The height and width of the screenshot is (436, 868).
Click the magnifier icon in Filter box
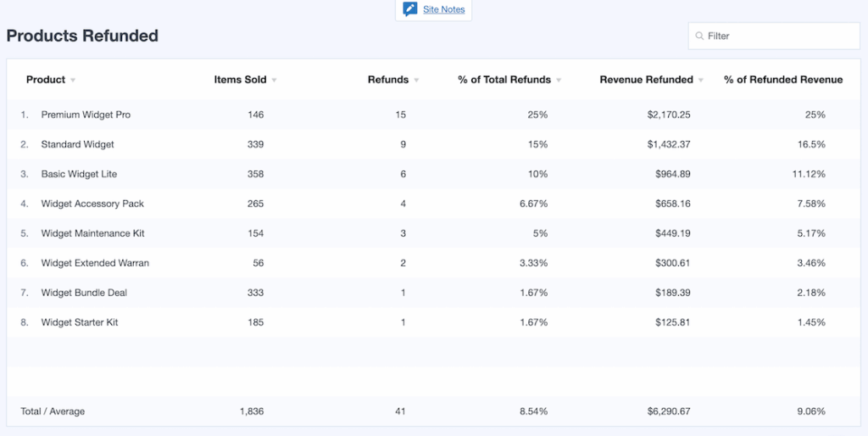click(x=699, y=36)
